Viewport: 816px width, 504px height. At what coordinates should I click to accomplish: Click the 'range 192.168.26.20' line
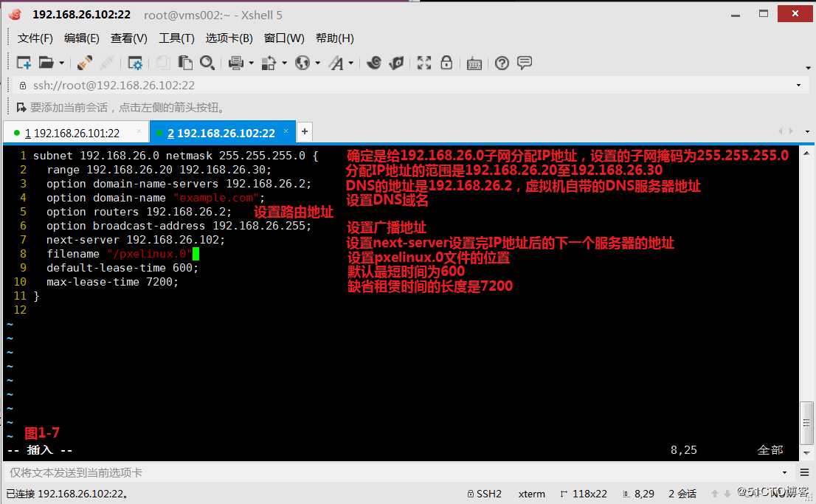[x=159, y=169]
